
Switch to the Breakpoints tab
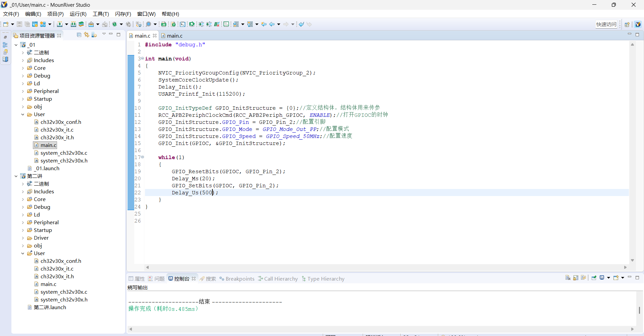240,279
